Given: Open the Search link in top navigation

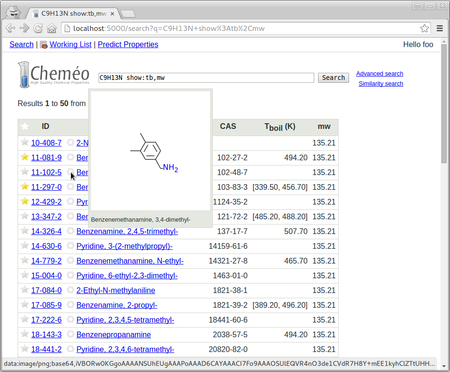Looking at the screenshot, I should click(22, 45).
